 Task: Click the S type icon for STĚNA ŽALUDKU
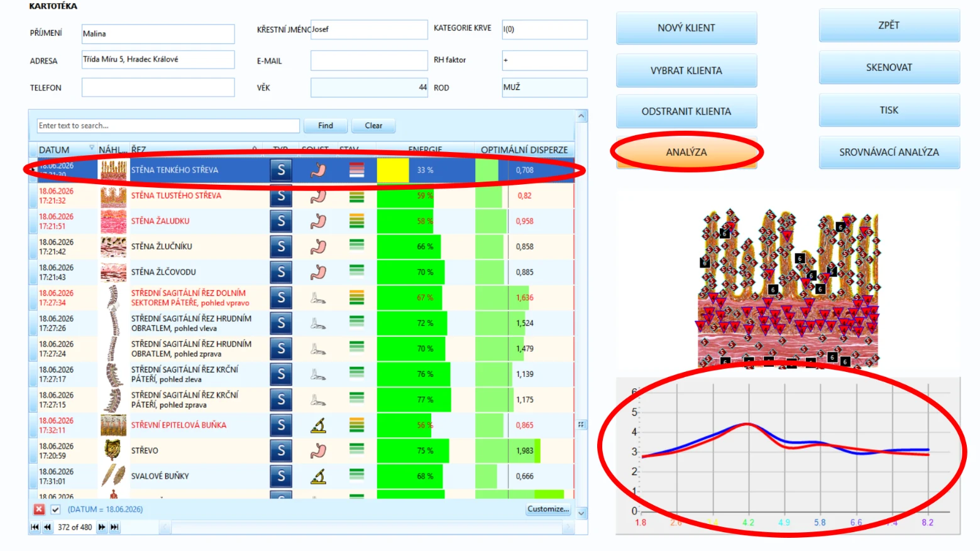pyautogui.click(x=281, y=221)
